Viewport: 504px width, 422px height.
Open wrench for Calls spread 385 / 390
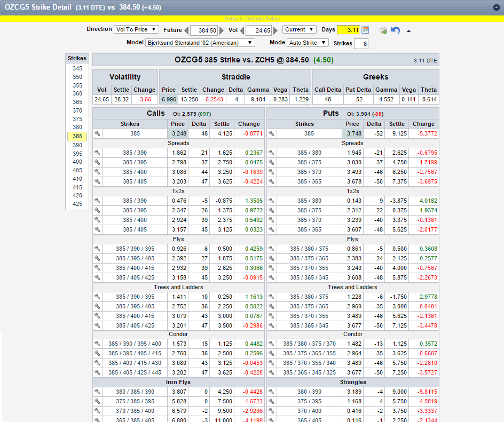point(97,153)
